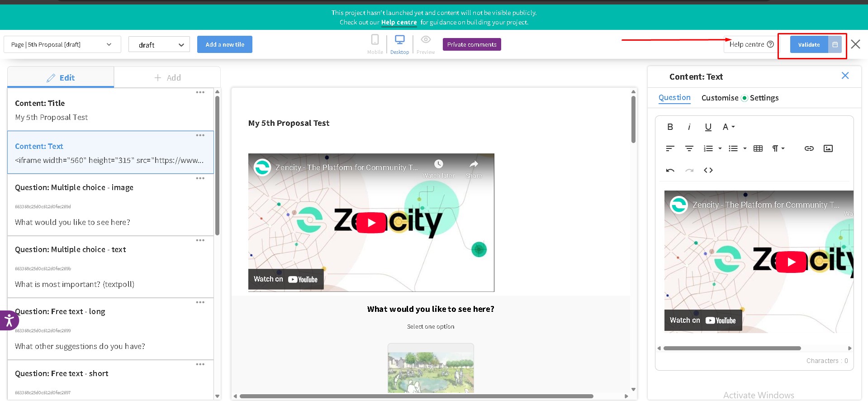This screenshot has height=401, width=868.
Task: Click the tile list vertical scrollbar
Action: [217, 165]
